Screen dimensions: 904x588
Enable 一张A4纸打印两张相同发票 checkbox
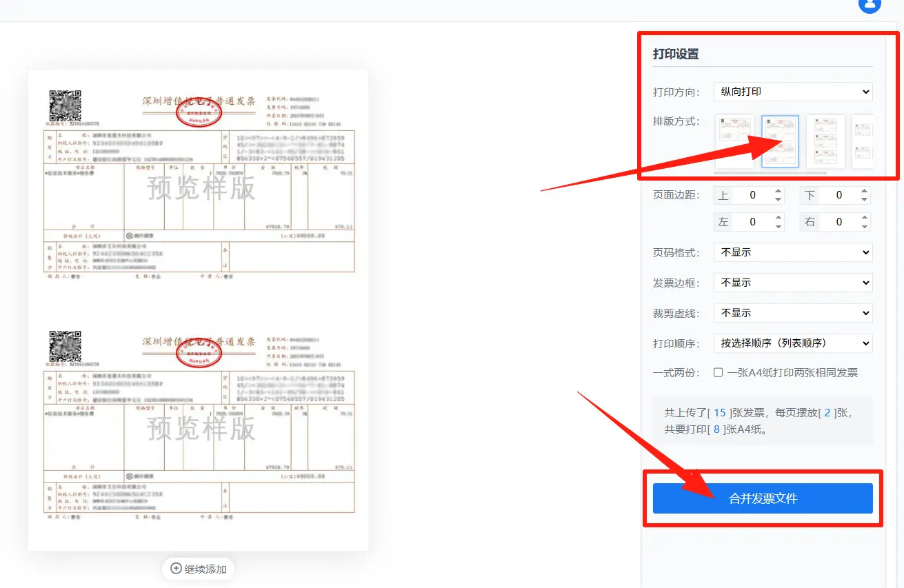[719, 373]
